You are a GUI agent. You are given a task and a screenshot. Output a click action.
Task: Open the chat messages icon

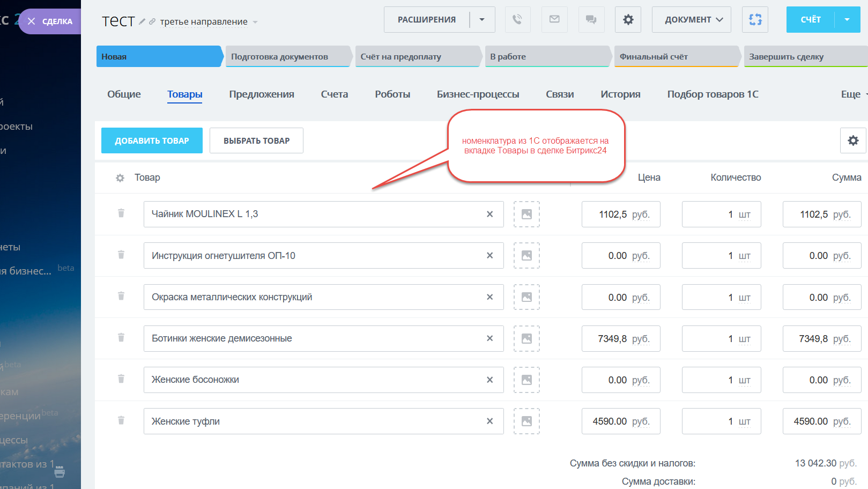[x=591, y=20]
